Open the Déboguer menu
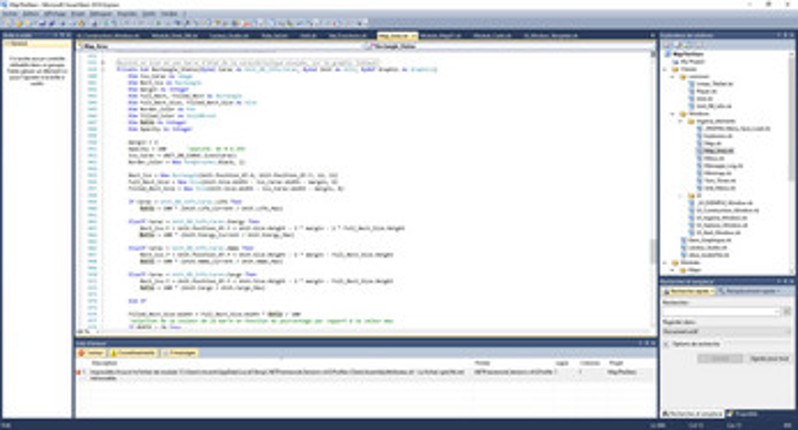 pyautogui.click(x=101, y=14)
